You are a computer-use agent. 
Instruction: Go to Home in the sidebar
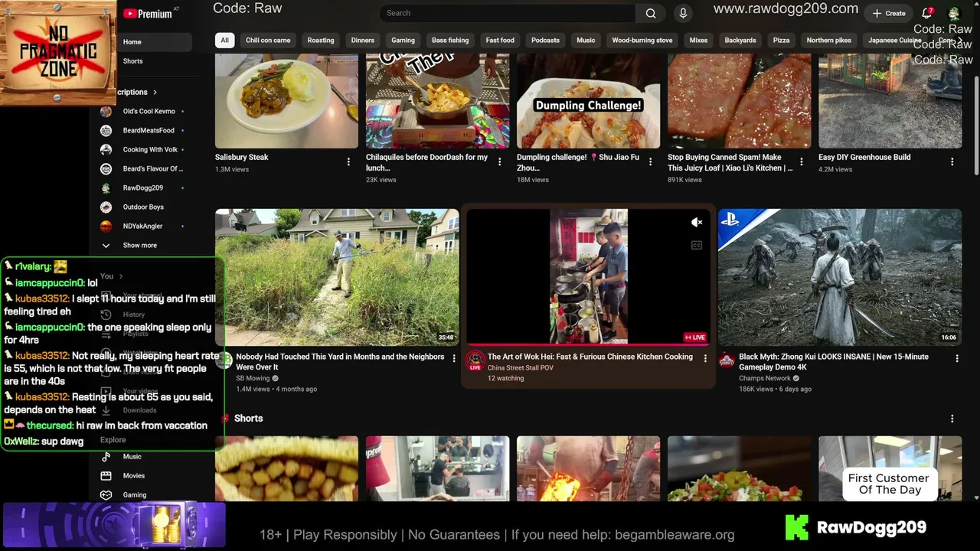[142, 42]
